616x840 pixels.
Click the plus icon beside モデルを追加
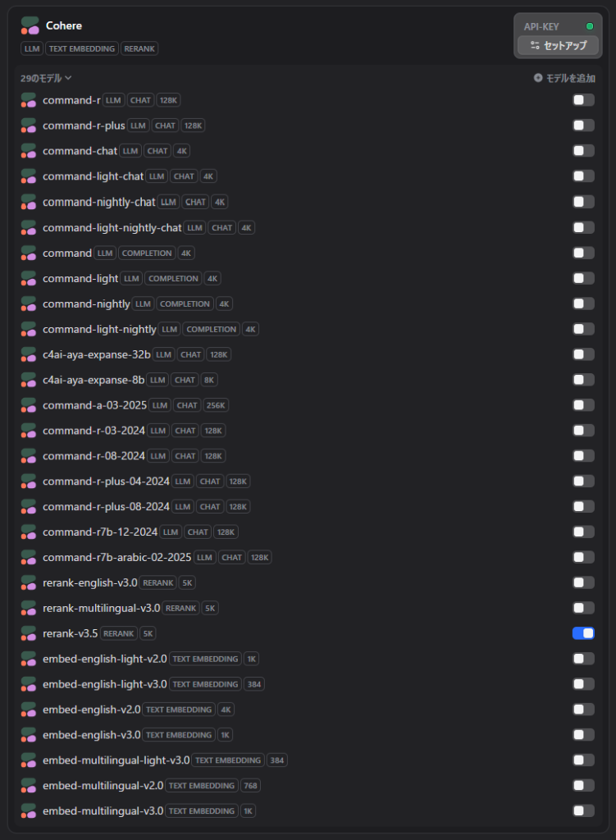point(538,78)
